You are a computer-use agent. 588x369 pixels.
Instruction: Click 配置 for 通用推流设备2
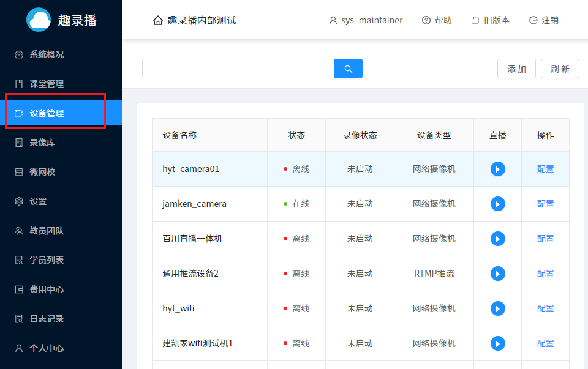[545, 274]
